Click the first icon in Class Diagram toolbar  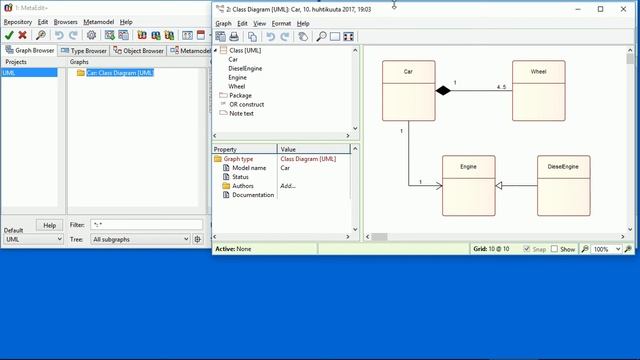(x=220, y=37)
